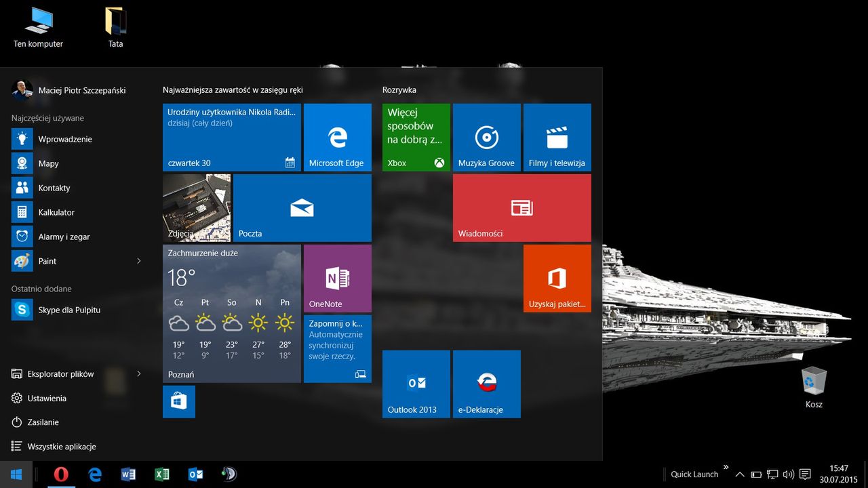868x488 pixels.
Task: Expand the Paint jump list arrow
Action: (x=139, y=261)
